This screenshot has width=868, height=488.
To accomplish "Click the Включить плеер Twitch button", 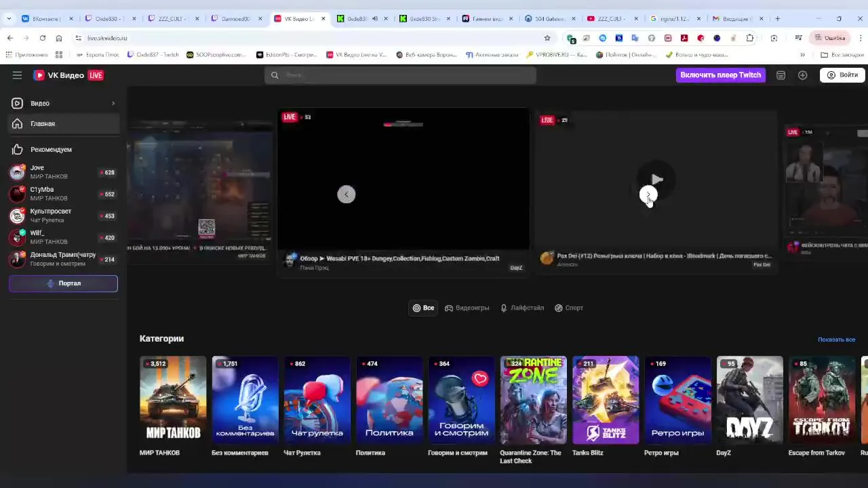I will [x=720, y=75].
